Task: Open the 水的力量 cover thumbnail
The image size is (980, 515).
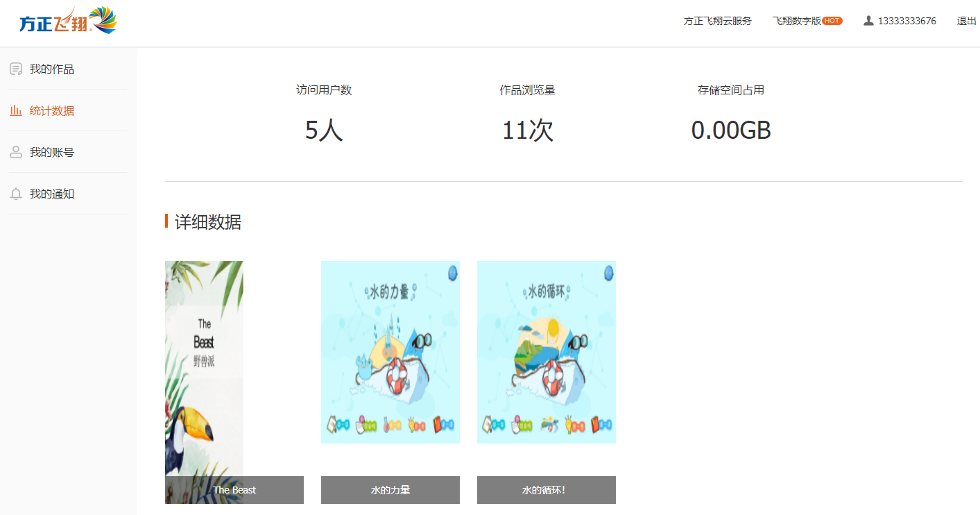Action: [390, 352]
